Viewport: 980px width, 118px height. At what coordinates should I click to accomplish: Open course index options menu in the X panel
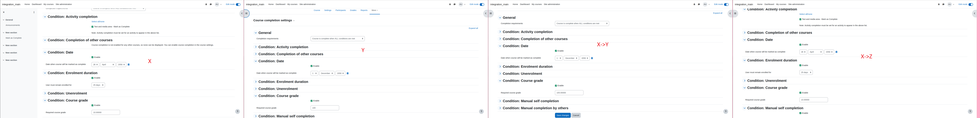tap(34, 12)
